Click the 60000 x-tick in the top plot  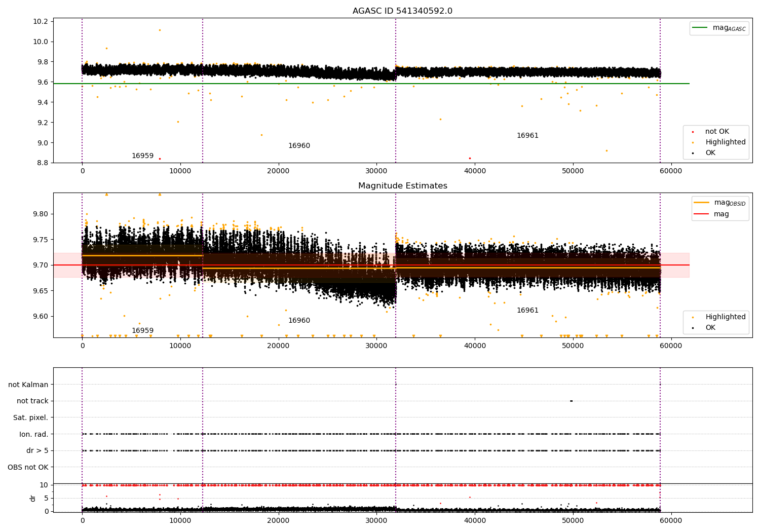671,171
